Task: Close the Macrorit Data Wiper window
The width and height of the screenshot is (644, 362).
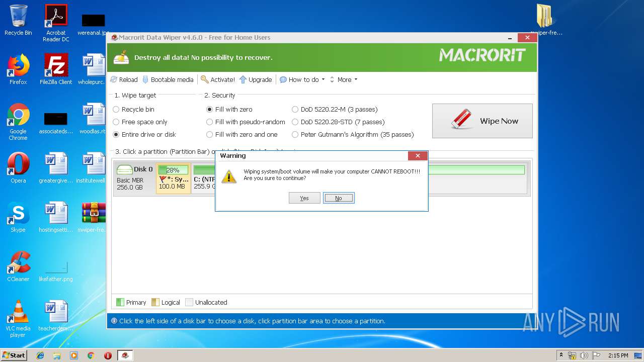Action: (x=527, y=38)
